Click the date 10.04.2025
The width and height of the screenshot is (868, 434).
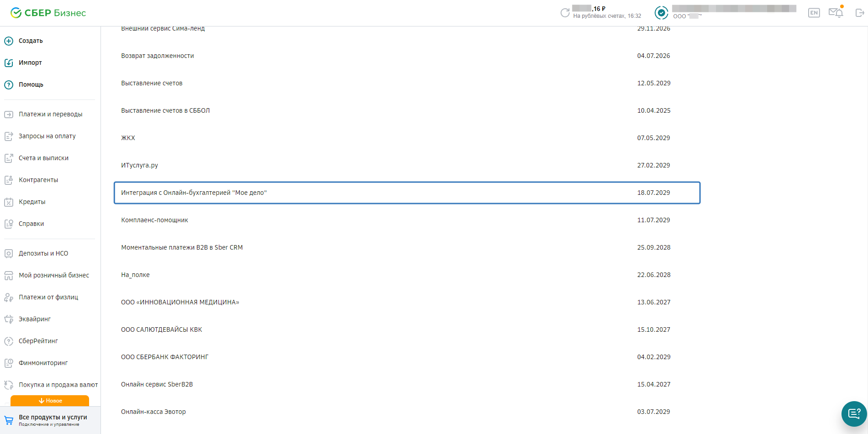pyautogui.click(x=654, y=110)
